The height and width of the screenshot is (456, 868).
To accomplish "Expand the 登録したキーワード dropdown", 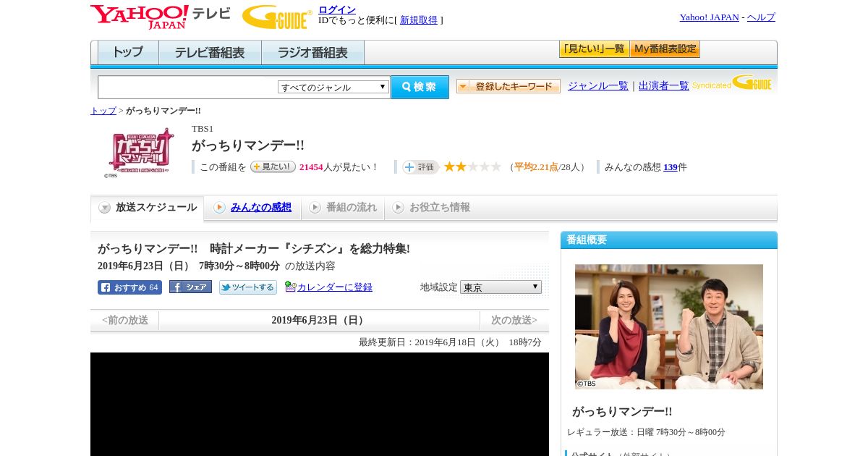I will [x=509, y=86].
